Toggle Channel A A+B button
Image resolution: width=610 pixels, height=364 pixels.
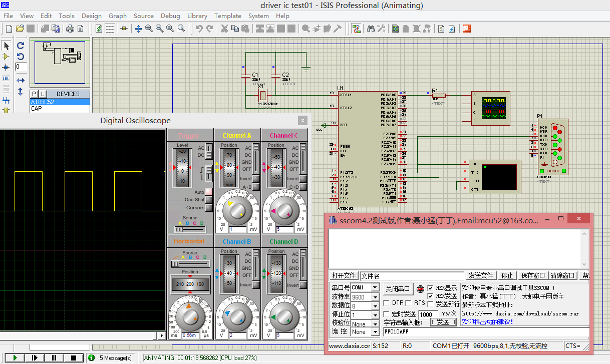point(256,187)
